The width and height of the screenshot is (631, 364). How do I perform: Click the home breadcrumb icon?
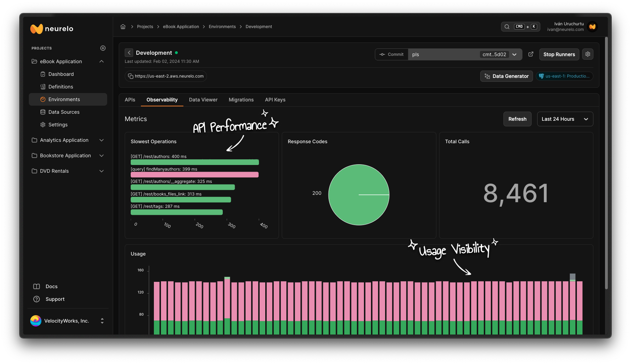pos(123,27)
